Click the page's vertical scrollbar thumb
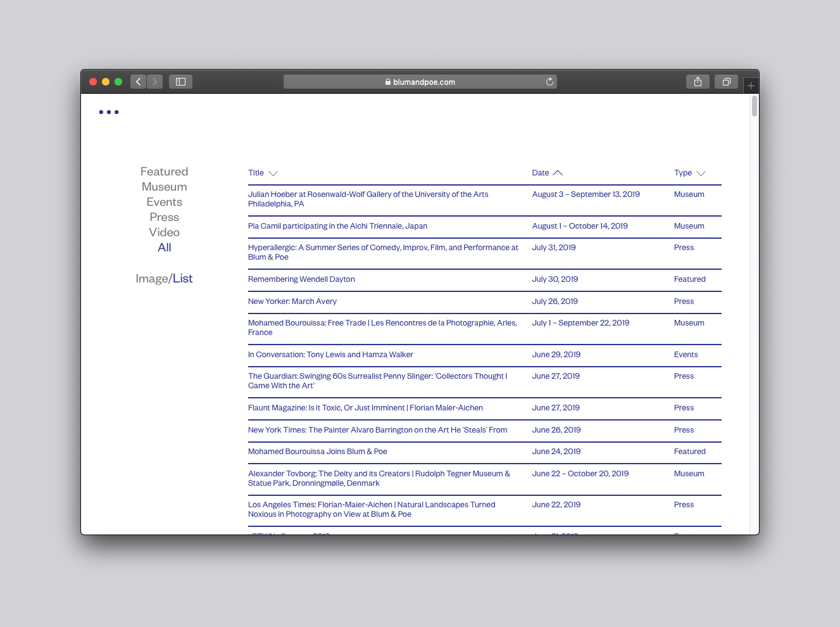Viewport: 840px width, 627px height. (754, 106)
